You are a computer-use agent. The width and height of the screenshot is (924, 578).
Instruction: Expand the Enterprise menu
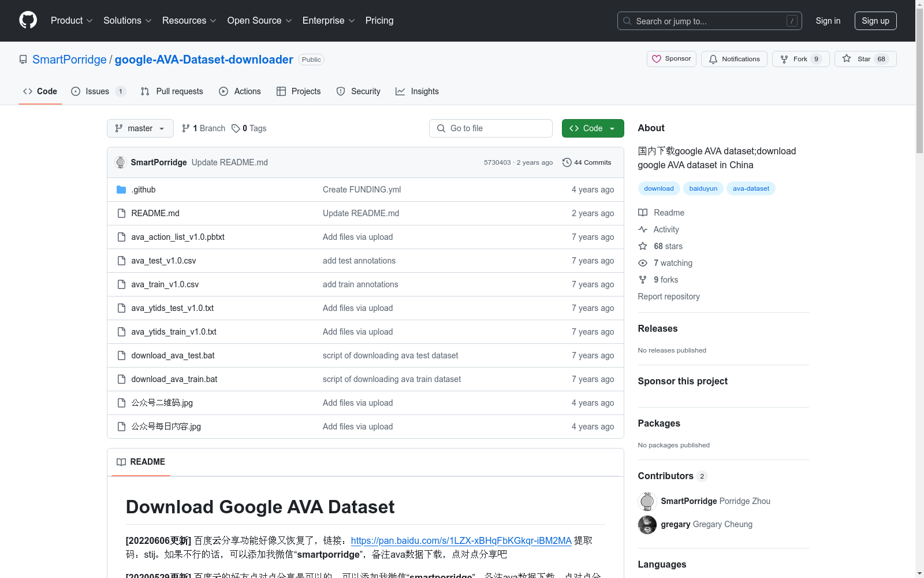[x=329, y=20]
